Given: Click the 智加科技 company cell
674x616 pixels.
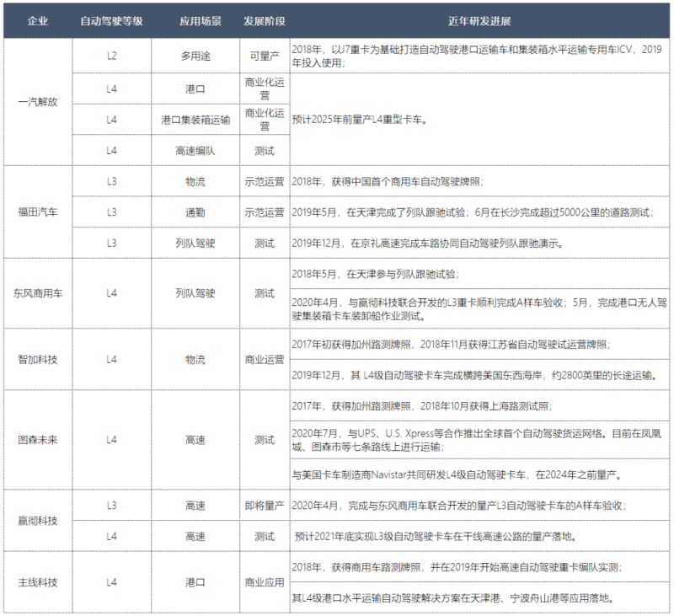Looking at the screenshot, I should pyautogui.click(x=37, y=359).
